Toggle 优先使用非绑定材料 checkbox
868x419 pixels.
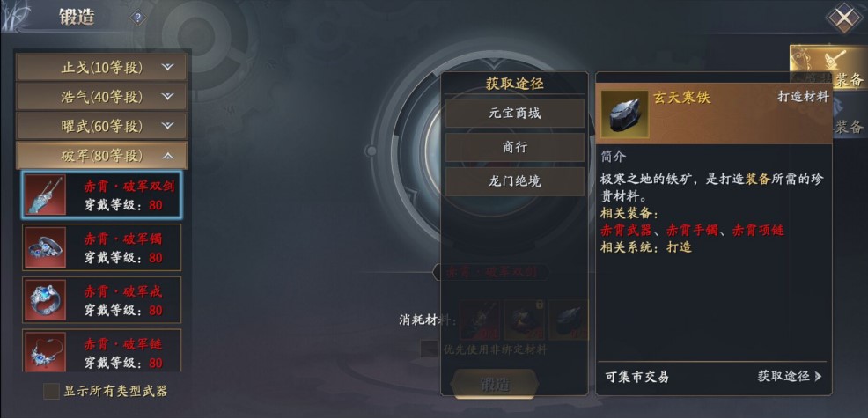point(429,349)
